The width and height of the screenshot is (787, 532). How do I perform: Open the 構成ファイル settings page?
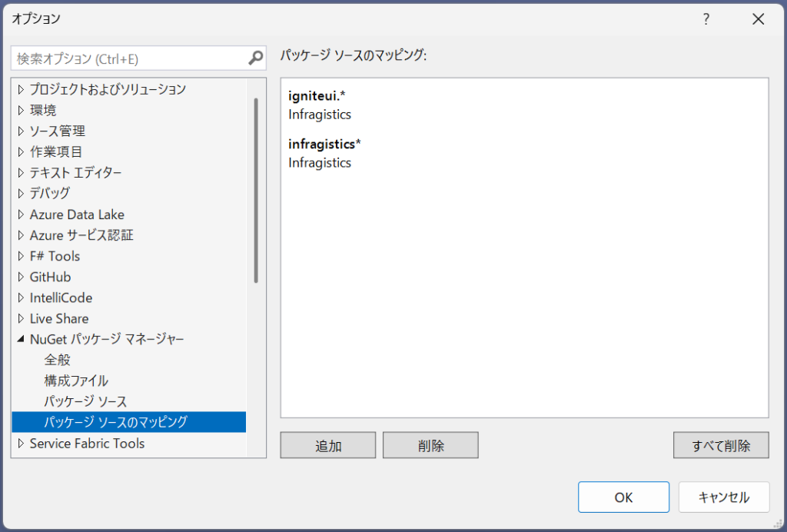76,381
